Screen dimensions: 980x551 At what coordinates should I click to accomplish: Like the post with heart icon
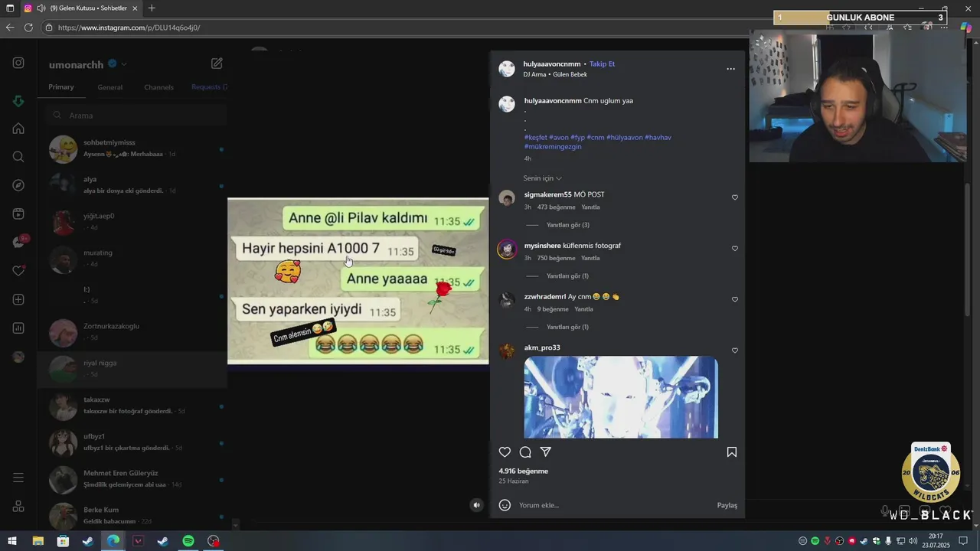pyautogui.click(x=505, y=452)
